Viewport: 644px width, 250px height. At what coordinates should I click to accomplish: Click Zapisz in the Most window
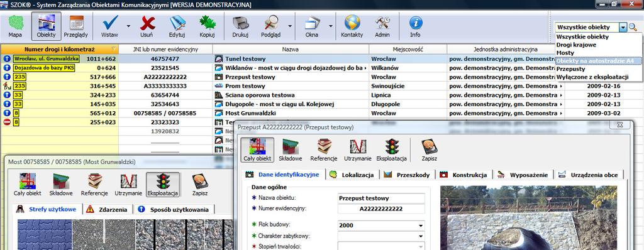coord(199,184)
